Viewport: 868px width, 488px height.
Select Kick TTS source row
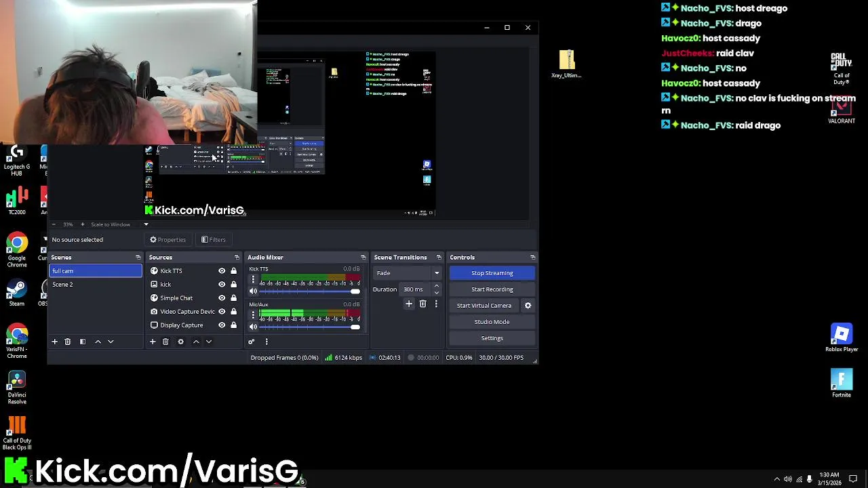pos(194,271)
